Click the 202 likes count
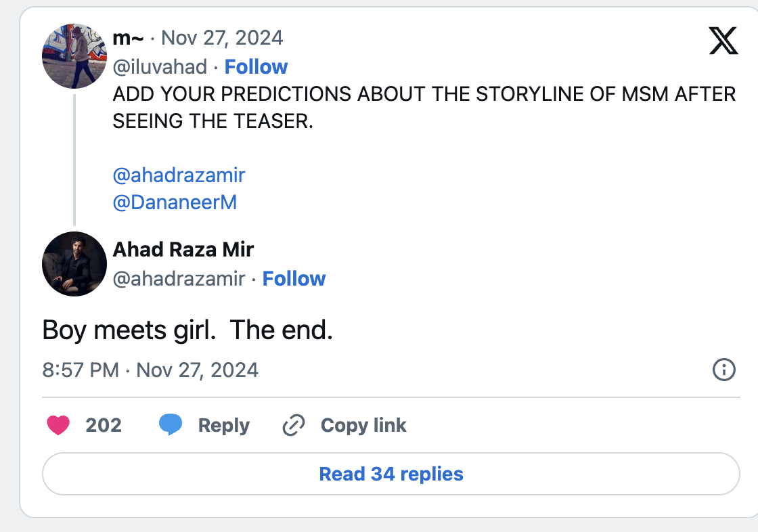This screenshot has width=758, height=532. pyautogui.click(x=104, y=426)
